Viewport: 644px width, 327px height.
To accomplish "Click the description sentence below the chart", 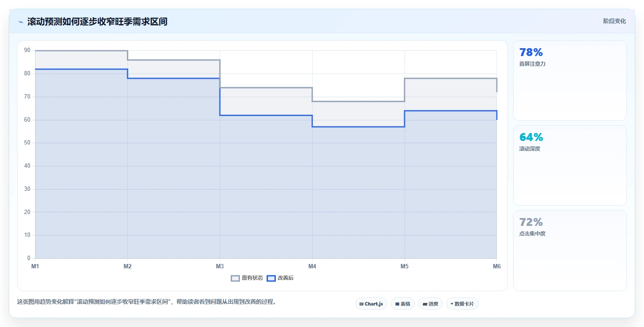I will (147, 302).
